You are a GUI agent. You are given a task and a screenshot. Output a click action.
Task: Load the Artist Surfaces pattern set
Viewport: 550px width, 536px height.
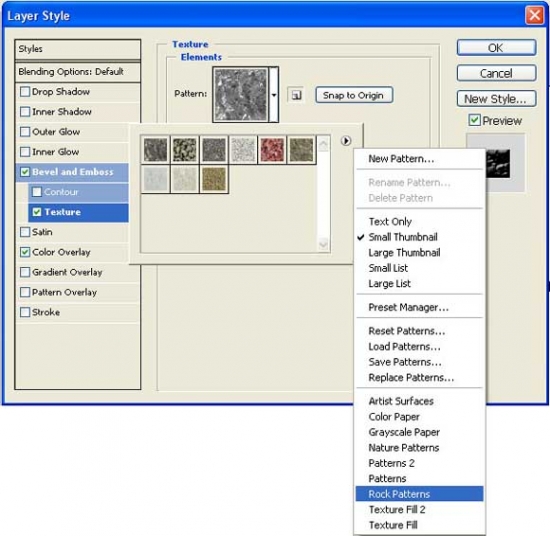[420, 401]
